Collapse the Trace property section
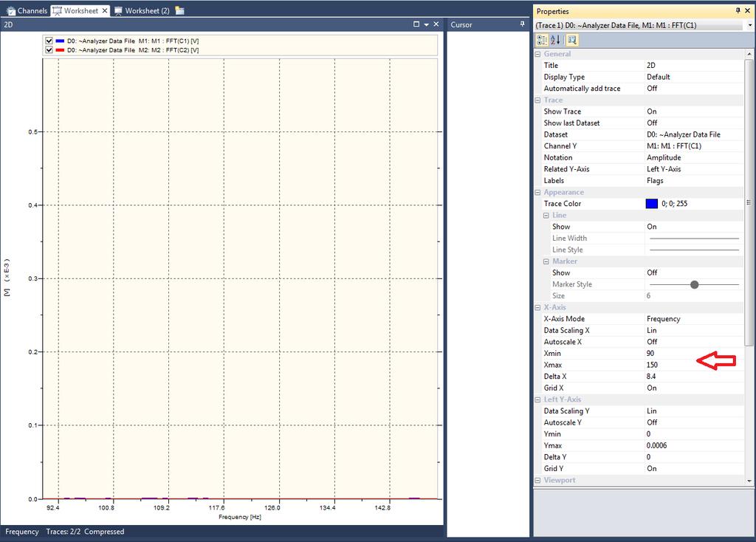This screenshot has width=756, height=542. click(537, 100)
